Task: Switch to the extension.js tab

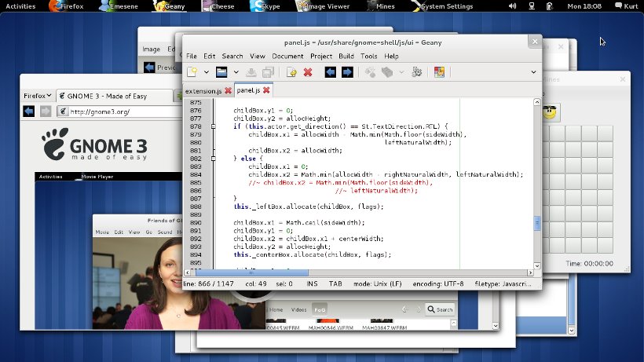Action: coord(203,91)
